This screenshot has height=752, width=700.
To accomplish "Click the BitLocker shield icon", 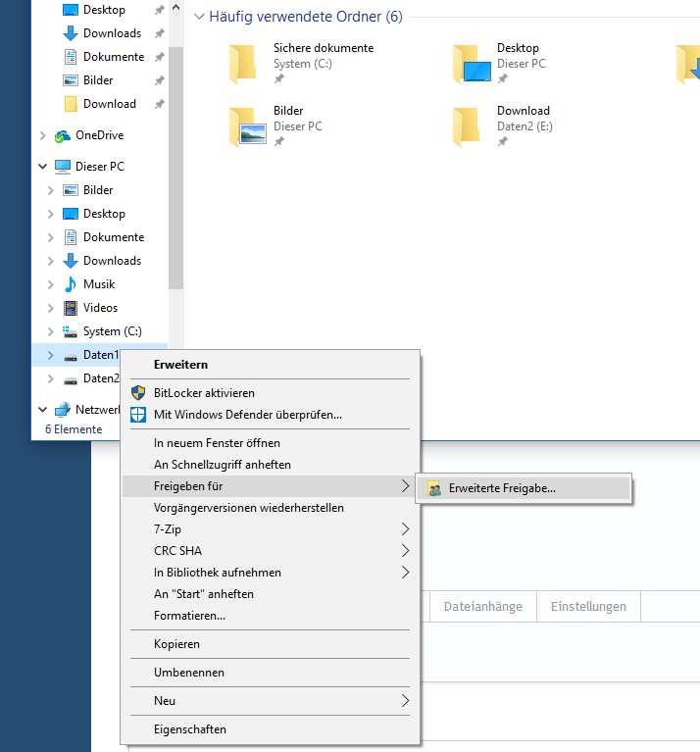I will coord(138,393).
